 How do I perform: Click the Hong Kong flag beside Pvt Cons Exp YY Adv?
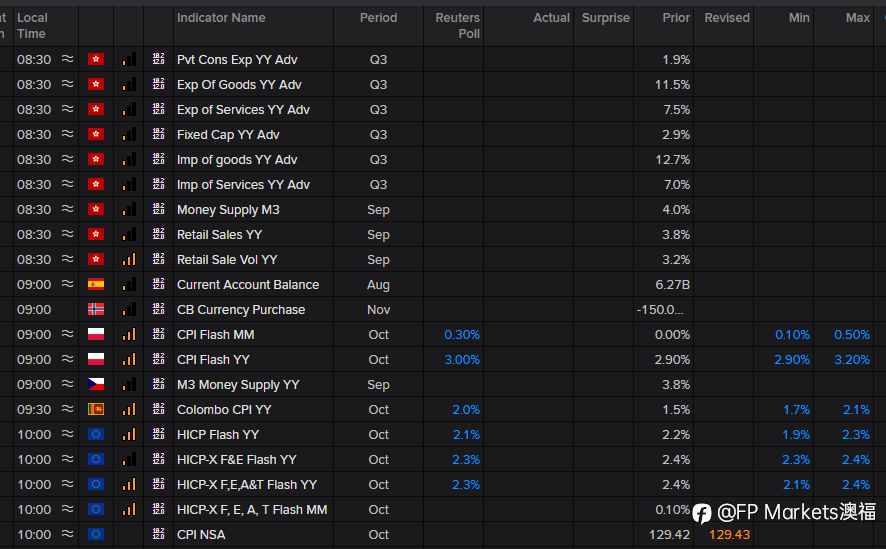click(x=96, y=60)
